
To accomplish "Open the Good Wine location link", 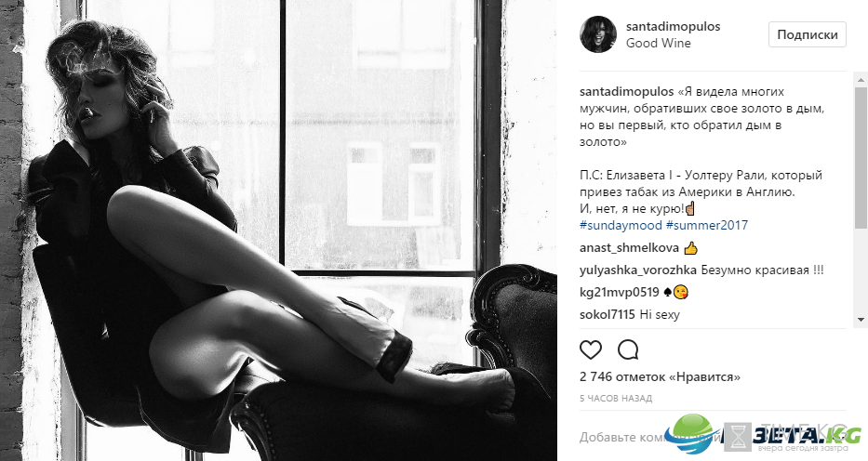I will [658, 43].
